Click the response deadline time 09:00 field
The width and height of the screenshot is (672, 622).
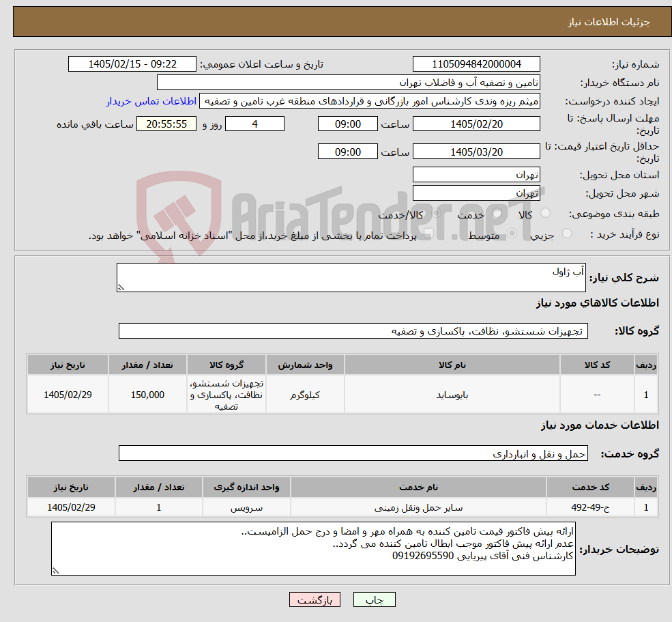[x=347, y=124]
